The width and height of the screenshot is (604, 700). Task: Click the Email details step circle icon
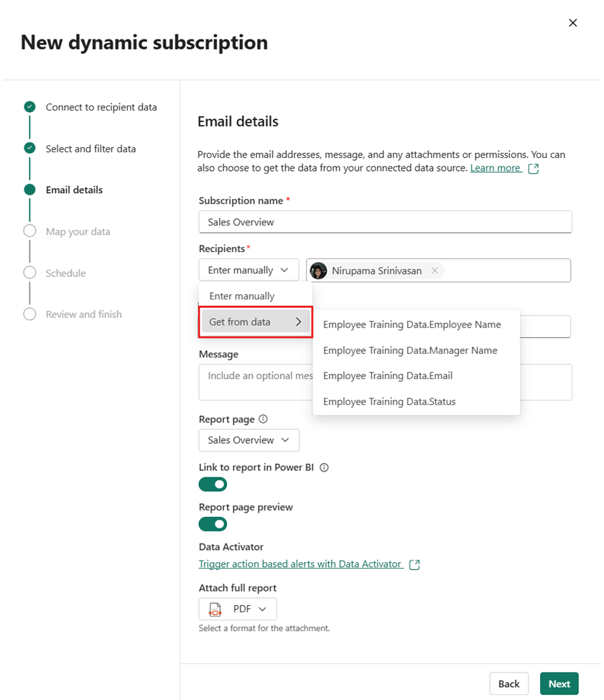(x=30, y=190)
